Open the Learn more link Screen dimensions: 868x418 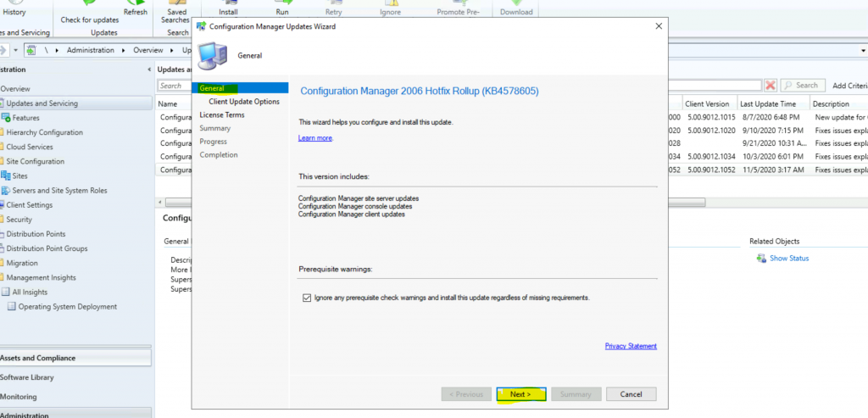tap(315, 138)
